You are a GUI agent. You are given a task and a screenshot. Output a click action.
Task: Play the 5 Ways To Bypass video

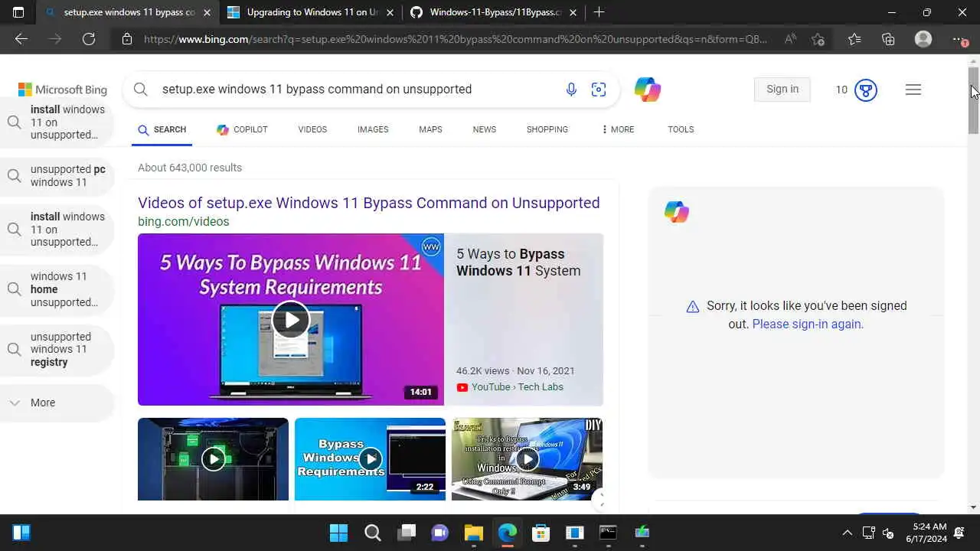point(291,319)
